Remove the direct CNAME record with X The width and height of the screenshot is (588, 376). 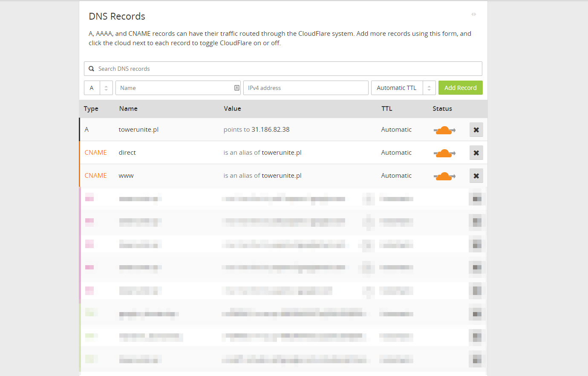coord(476,153)
